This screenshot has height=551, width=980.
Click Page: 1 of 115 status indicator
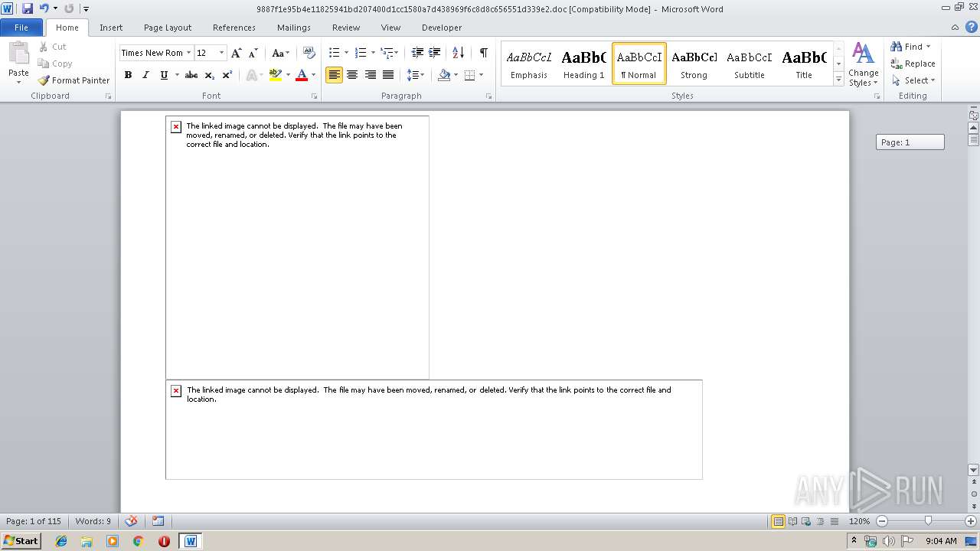pyautogui.click(x=34, y=521)
